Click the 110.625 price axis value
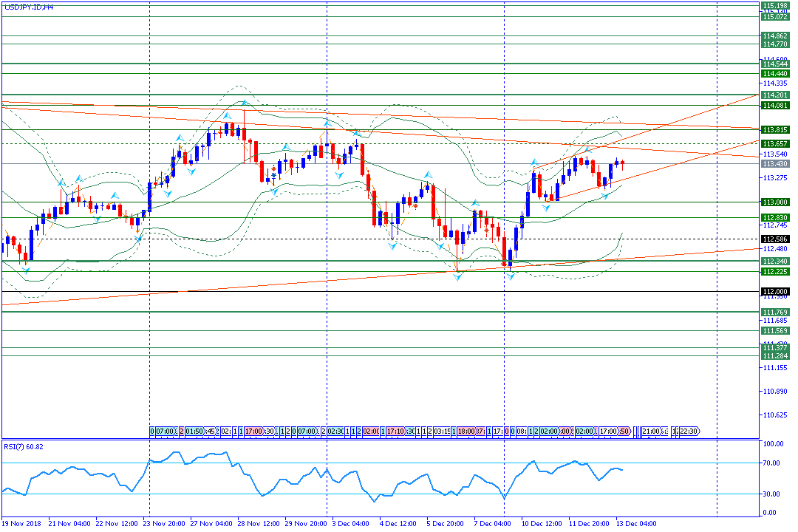The height and width of the screenshot is (532, 798). coord(775,415)
